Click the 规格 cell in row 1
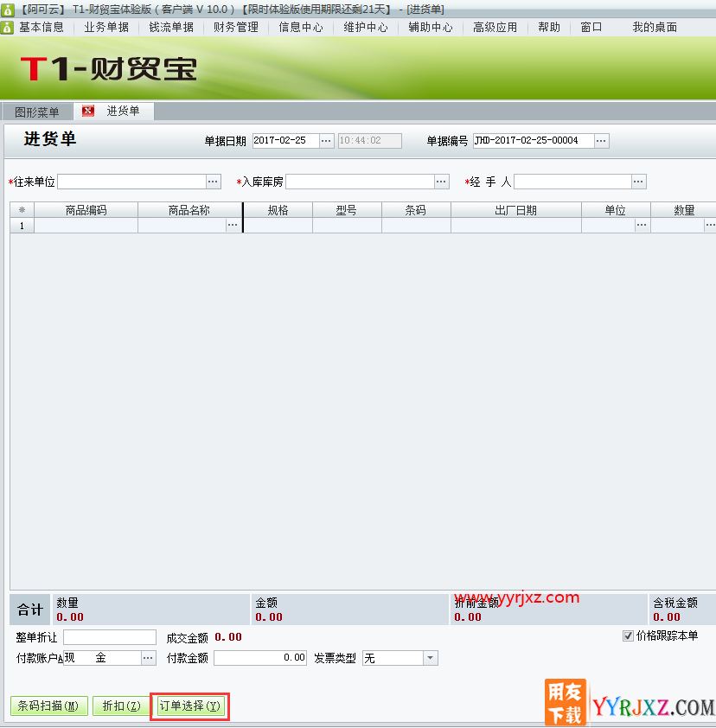 pos(278,226)
